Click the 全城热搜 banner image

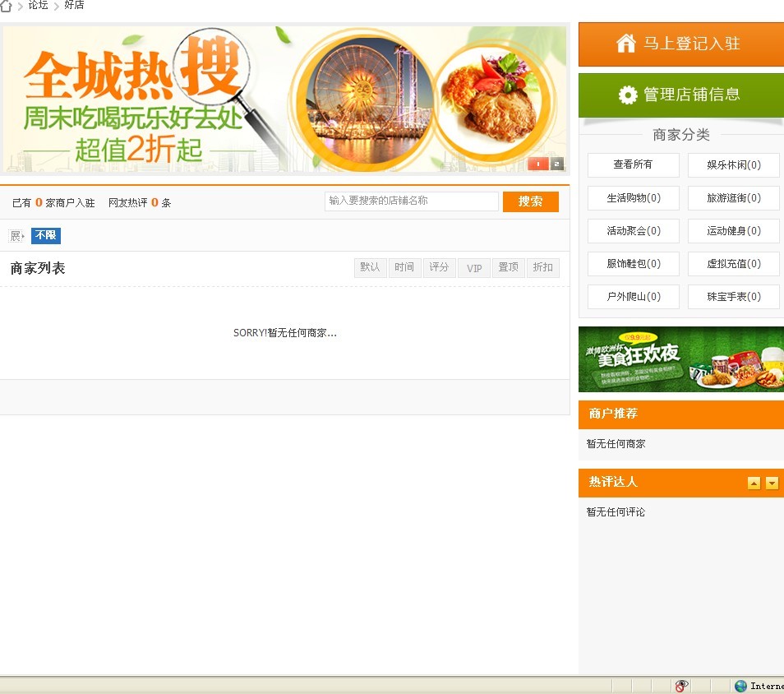coord(284,99)
